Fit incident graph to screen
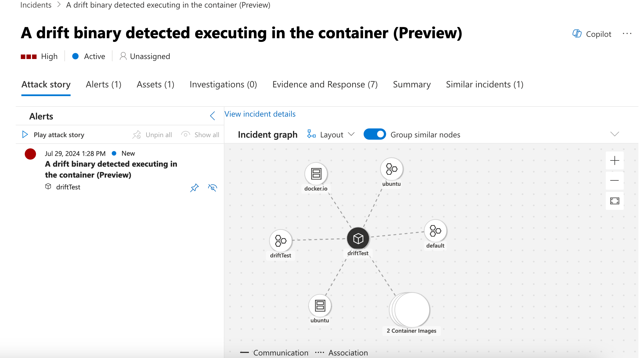644x358 pixels. pos(615,201)
